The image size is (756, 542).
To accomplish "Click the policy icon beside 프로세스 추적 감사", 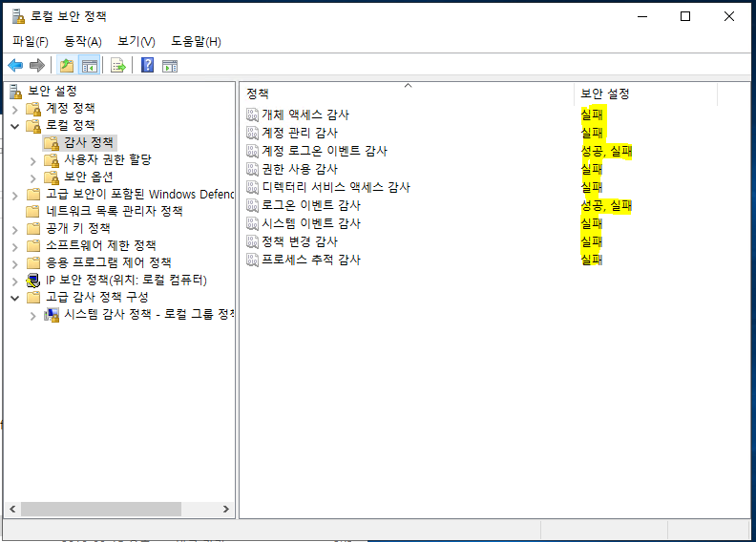I will pyautogui.click(x=253, y=260).
